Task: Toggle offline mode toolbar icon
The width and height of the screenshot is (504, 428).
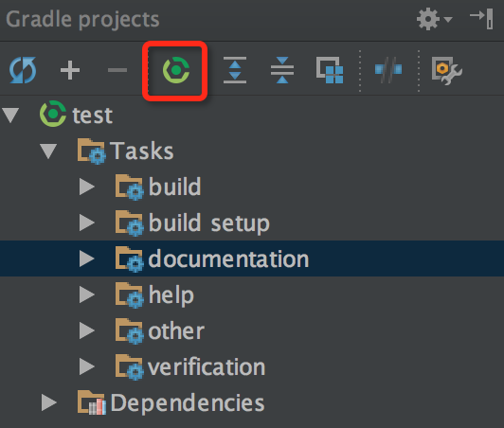Action: point(388,69)
